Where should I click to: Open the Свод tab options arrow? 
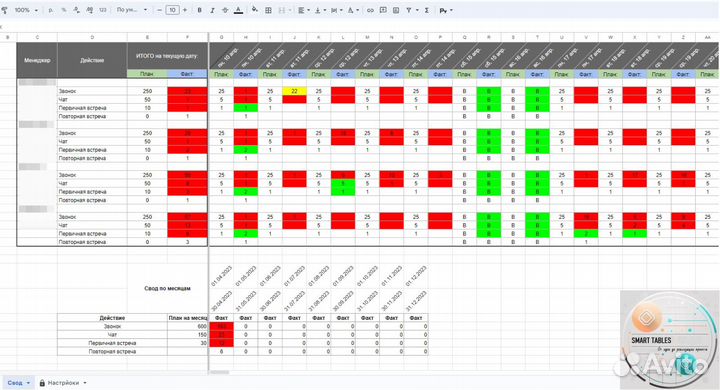28,383
